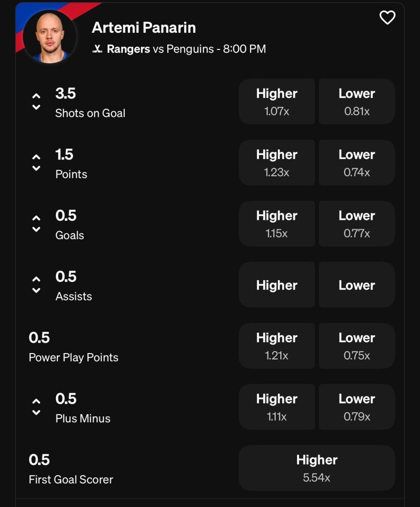Pick Higher for Shots on Goal
The width and height of the screenshot is (420, 507).
coord(277,101)
